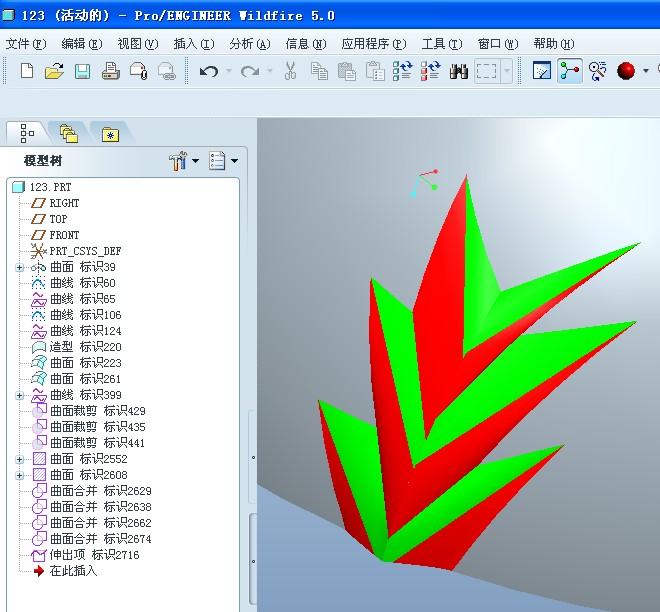This screenshot has width=660, height=612.
Task: Select the dashed box selection tool
Action: tap(487, 71)
